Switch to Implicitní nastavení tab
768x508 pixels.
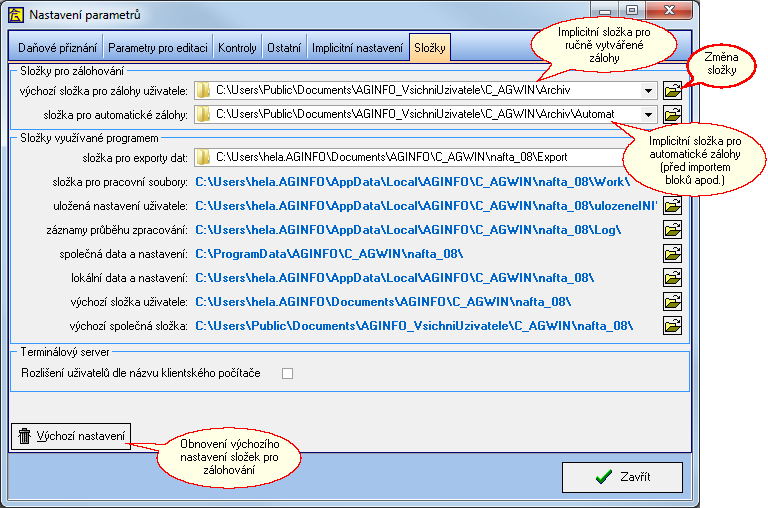(x=357, y=48)
